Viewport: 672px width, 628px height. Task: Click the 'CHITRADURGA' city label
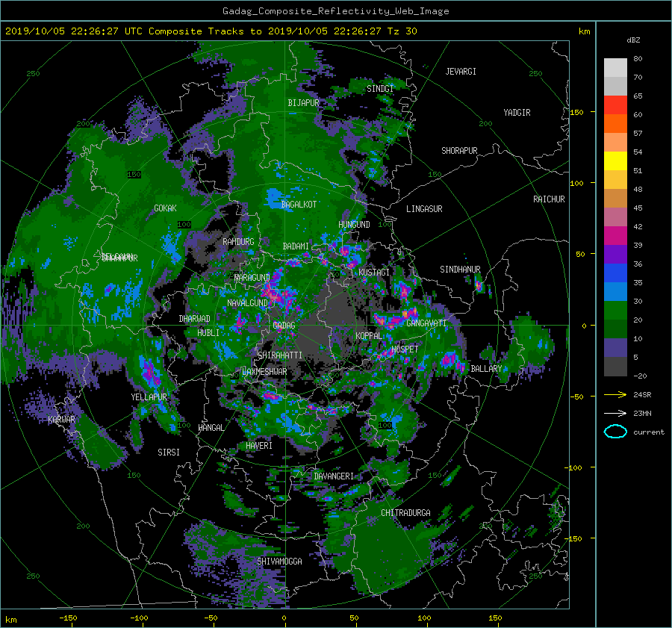point(405,513)
